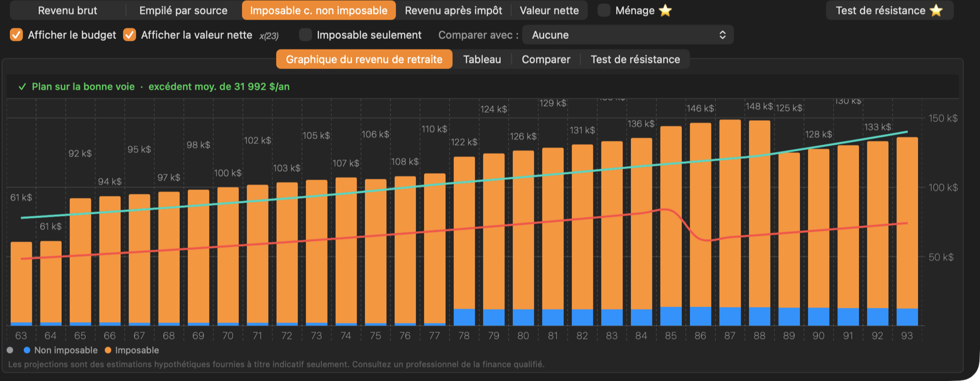
Task: Click the blue Non imposable legend dot
Action: [27, 350]
